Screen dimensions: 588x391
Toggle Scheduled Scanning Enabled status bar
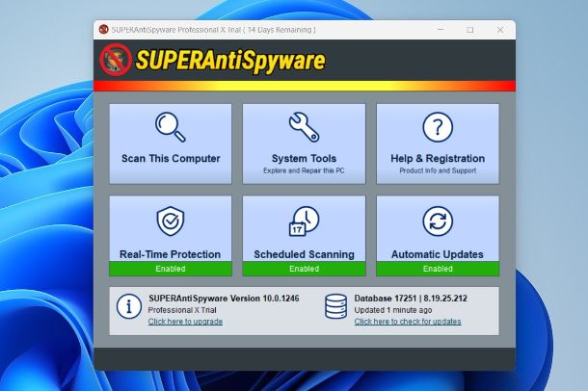pyautogui.click(x=305, y=269)
